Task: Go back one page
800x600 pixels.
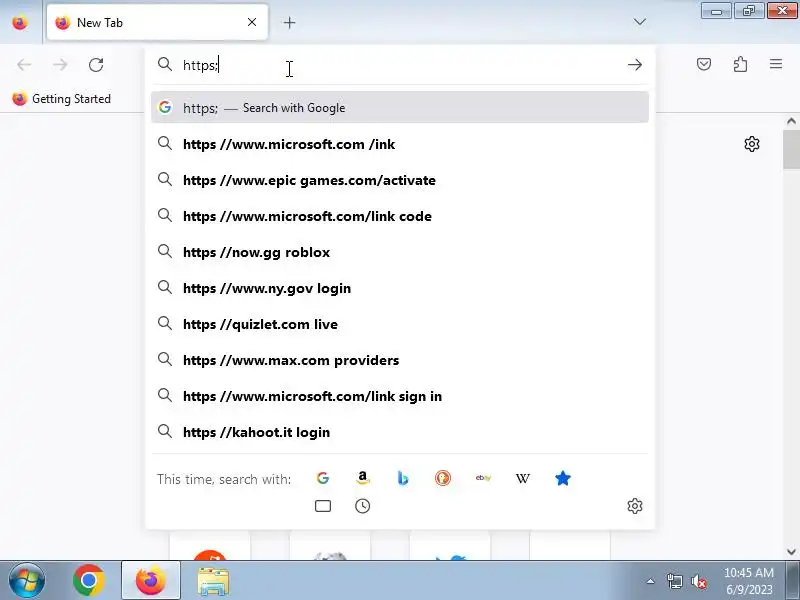Action: [24, 65]
